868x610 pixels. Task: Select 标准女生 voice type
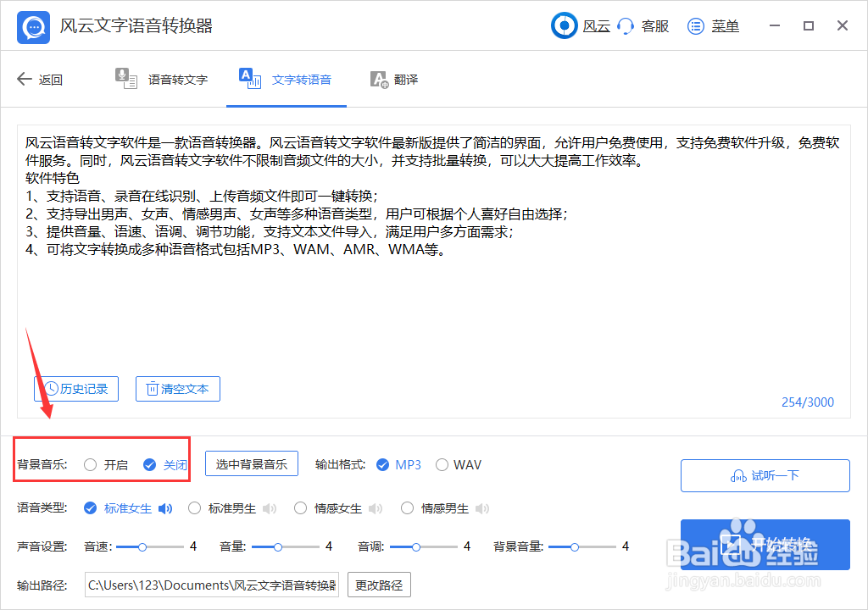pyautogui.click(x=90, y=508)
